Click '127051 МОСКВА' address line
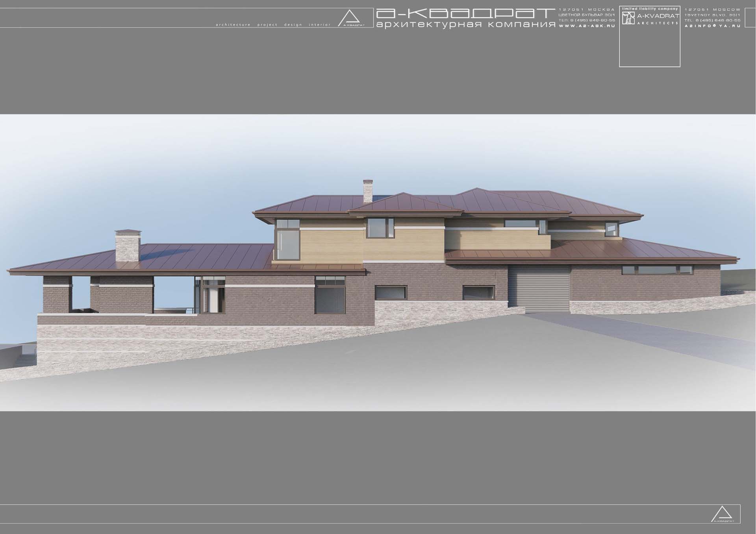The image size is (756, 534). tap(587, 9)
